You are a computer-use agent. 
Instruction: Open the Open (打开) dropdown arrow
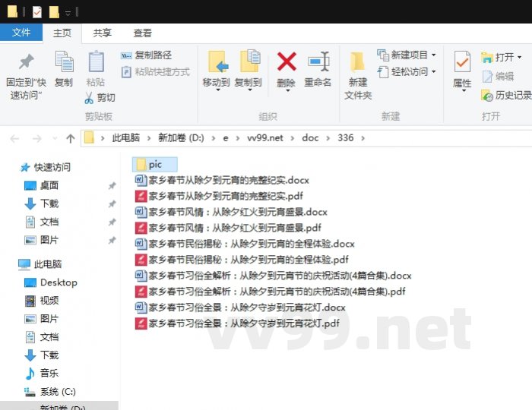click(x=519, y=57)
